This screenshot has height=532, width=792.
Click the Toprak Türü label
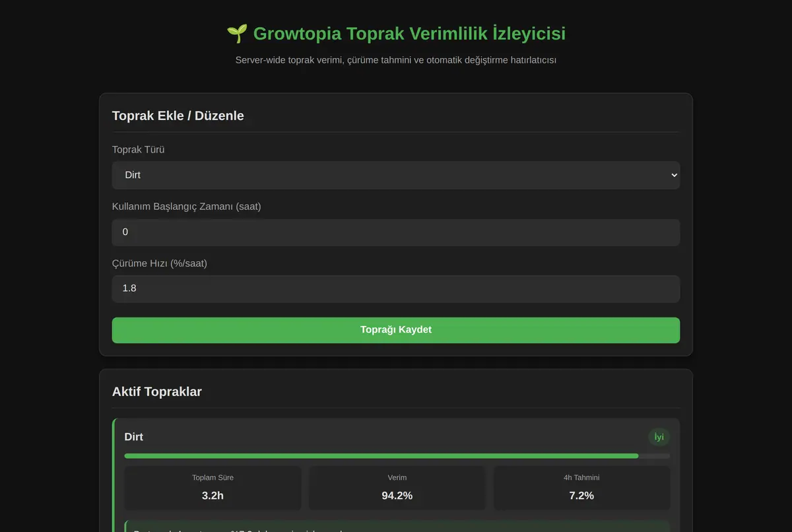click(139, 150)
